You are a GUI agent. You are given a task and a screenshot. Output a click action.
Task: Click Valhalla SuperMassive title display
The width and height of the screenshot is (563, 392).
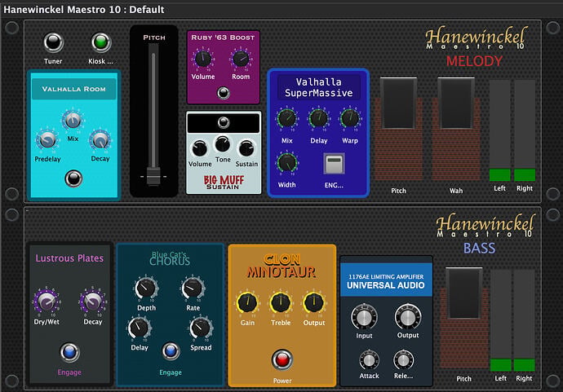pos(319,87)
